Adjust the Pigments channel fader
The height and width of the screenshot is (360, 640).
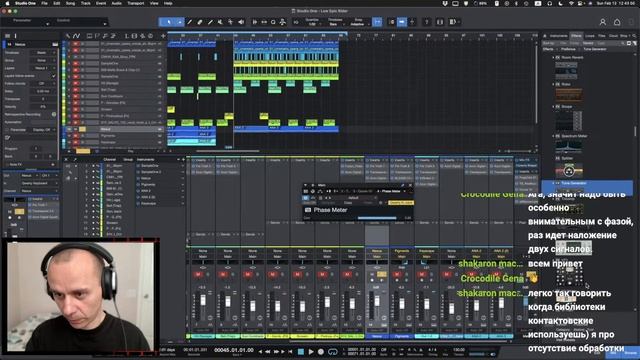point(402,304)
